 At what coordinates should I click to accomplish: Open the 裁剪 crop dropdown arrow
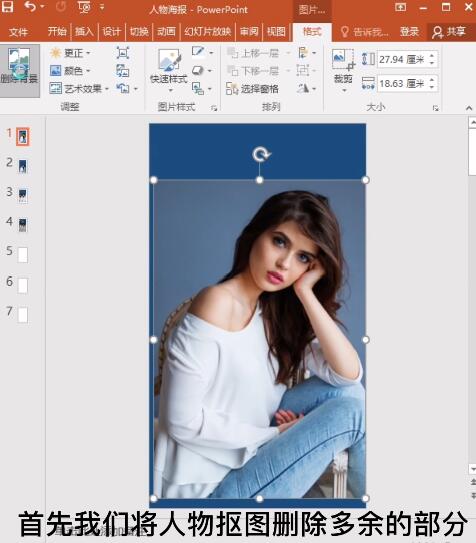pos(344,91)
